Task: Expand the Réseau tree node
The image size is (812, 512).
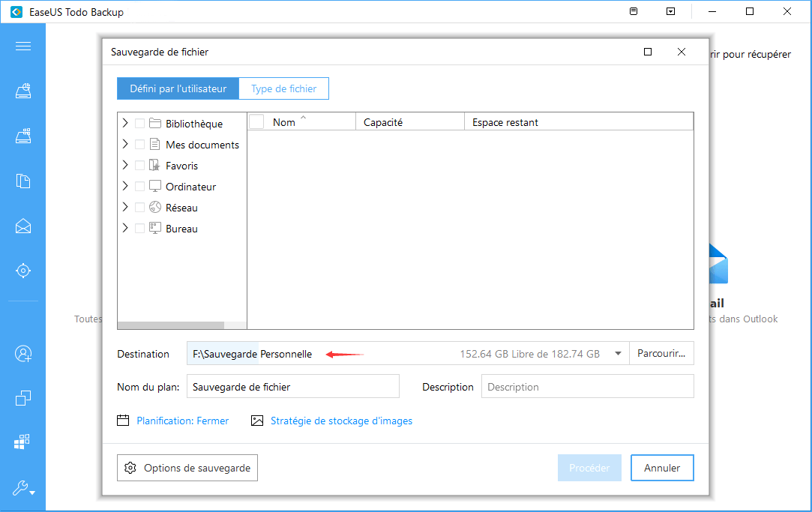Action: coord(124,207)
